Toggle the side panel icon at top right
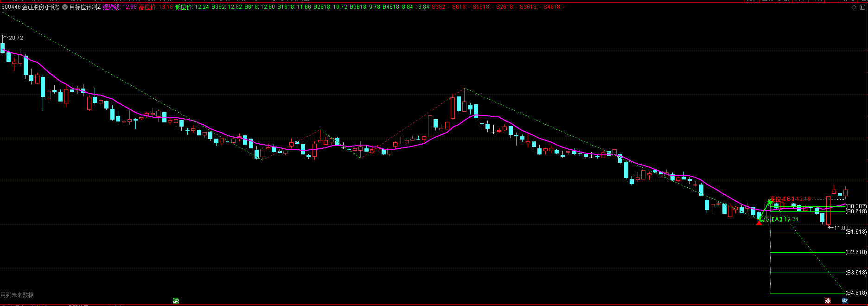868x306 pixels. tap(862, 7)
